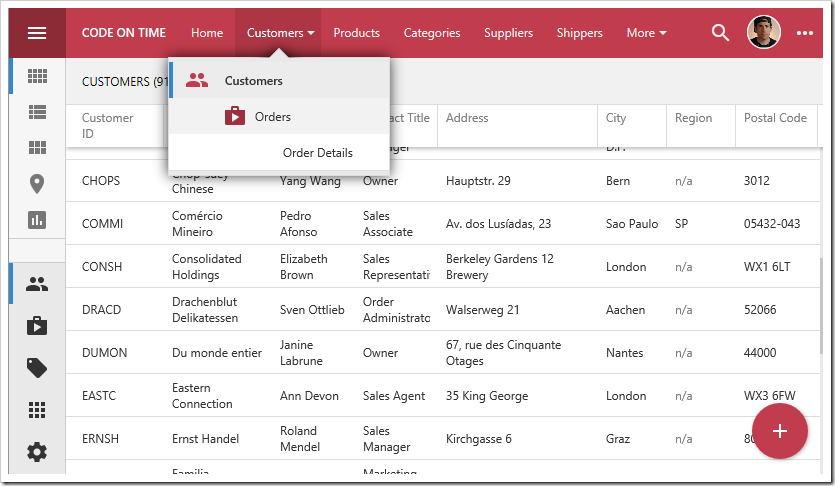Select the tag icon in sidebar
Viewport: 835px width, 486px height.
37,368
